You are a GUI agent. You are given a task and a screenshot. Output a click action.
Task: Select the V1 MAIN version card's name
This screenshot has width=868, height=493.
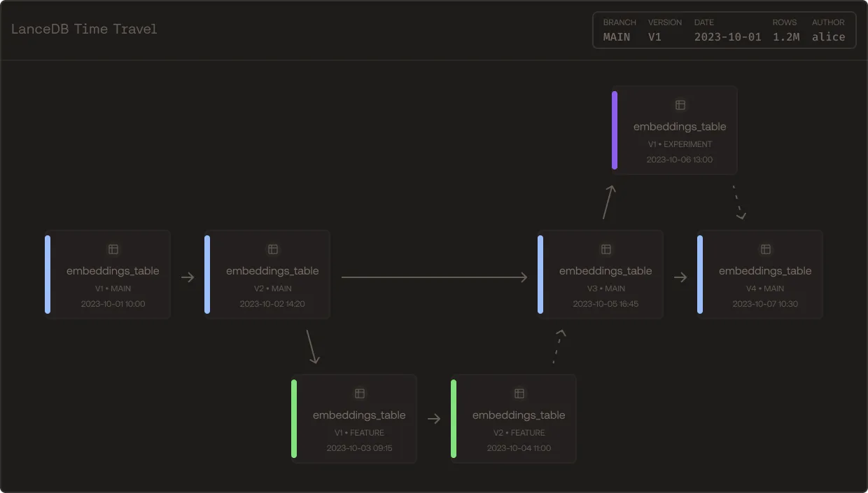point(113,271)
